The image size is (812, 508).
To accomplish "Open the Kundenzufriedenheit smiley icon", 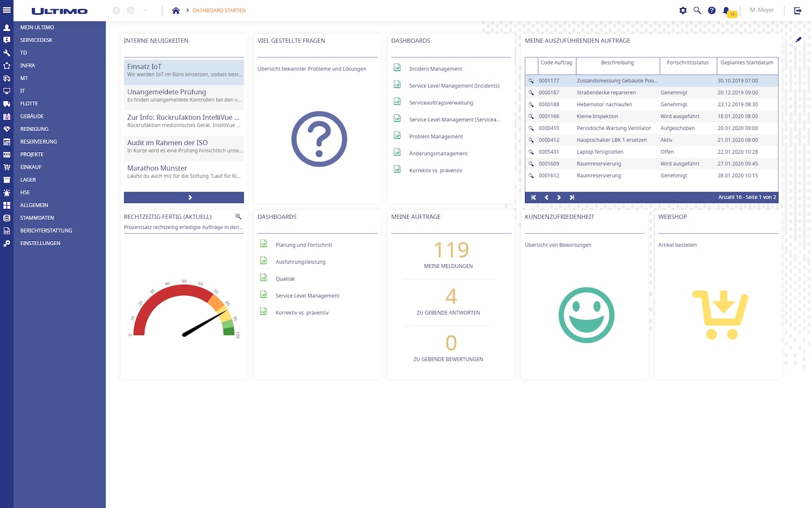I will [586, 315].
